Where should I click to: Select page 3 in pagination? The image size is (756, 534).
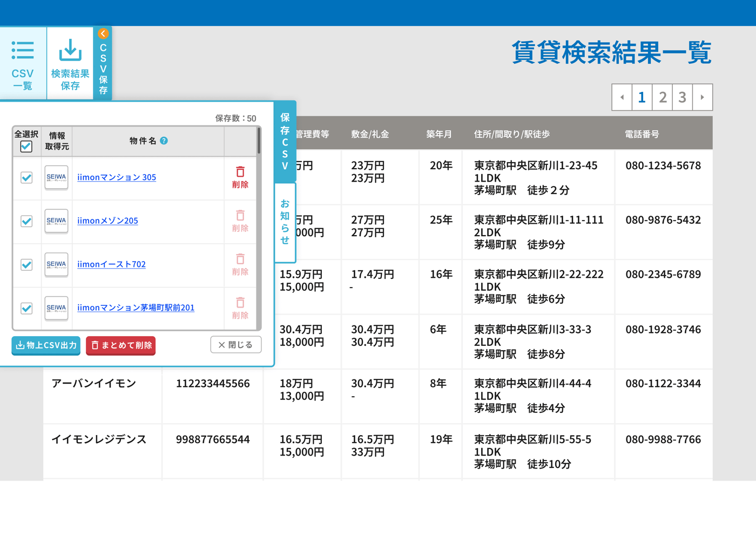pyautogui.click(x=682, y=97)
